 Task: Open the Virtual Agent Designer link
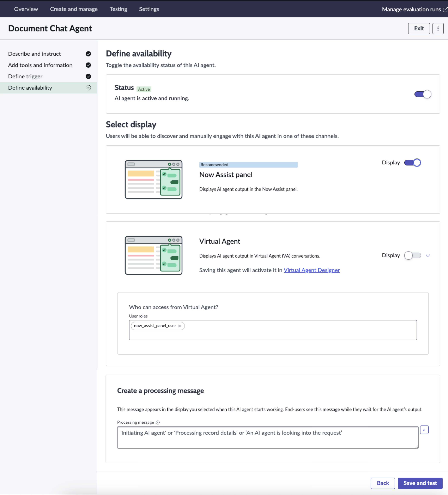(x=311, y=270)
